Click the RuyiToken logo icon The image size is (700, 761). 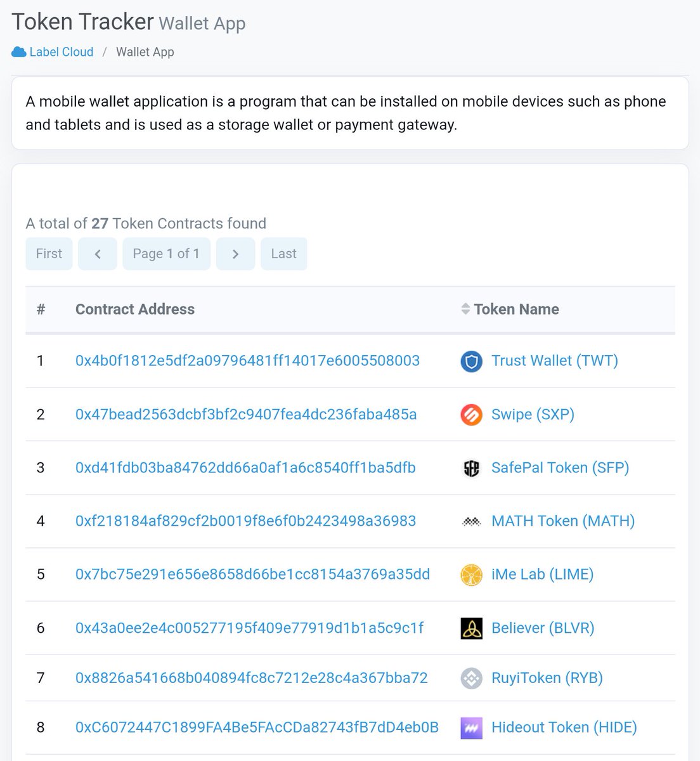pos(471,678)
